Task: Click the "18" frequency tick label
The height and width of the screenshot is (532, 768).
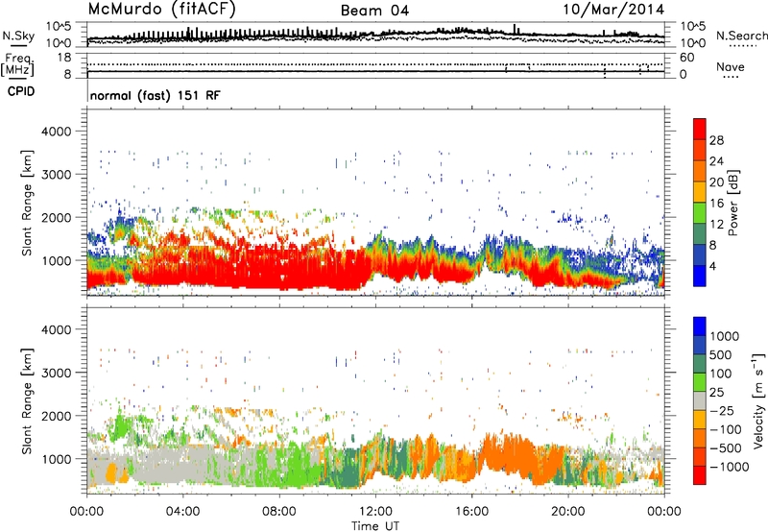Action: 64,58
